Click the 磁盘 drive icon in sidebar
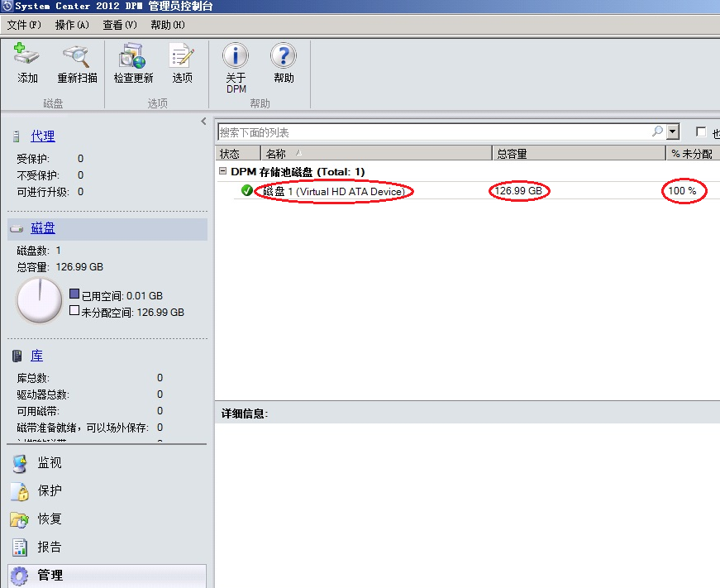Image resolution: width=720 pixels, height=588 pixels. [x=17, y=229]
